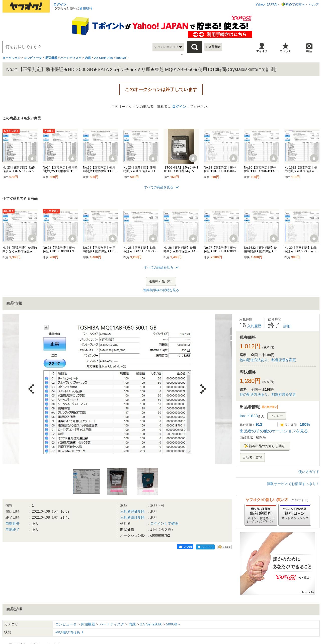Star the No.28 即決 3,280円 item
Image resolution: width=322 pixels, height=644 pixels.
click(153, 238)
